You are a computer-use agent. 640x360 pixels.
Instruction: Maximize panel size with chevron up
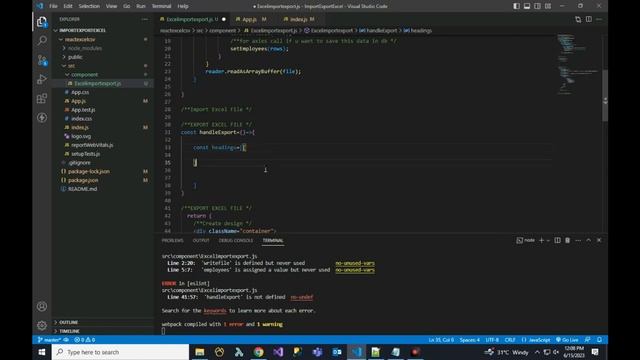click(x=588, y=240)
